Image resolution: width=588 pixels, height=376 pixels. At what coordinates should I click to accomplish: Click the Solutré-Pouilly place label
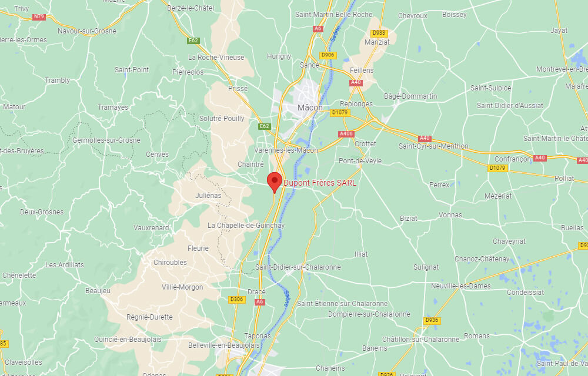click(222, 118)
